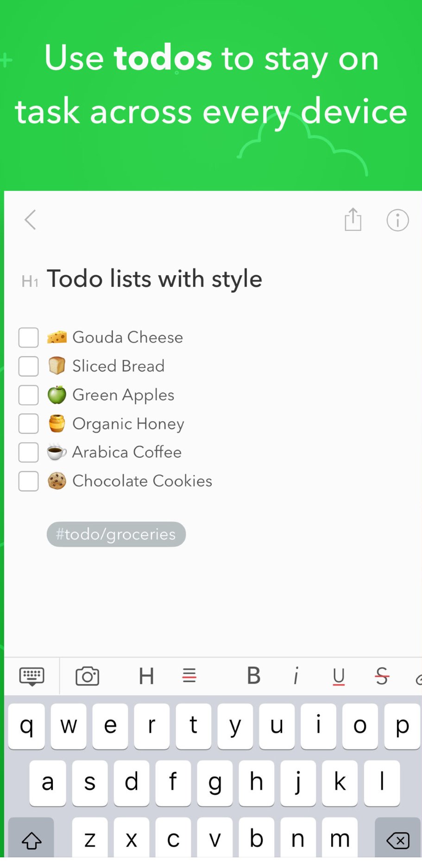This screenshot has height=868, width=422.
Task: Open the share sheet icon
Action: tap(353, 219)
